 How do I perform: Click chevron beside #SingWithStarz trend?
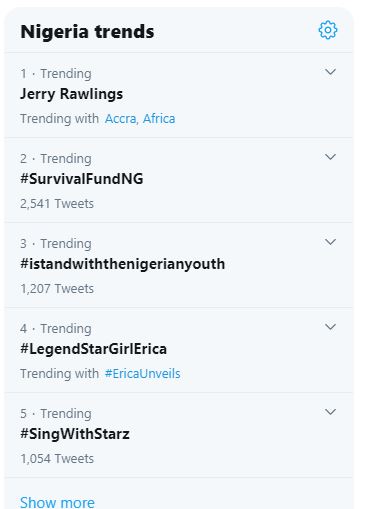pos(330,412)
